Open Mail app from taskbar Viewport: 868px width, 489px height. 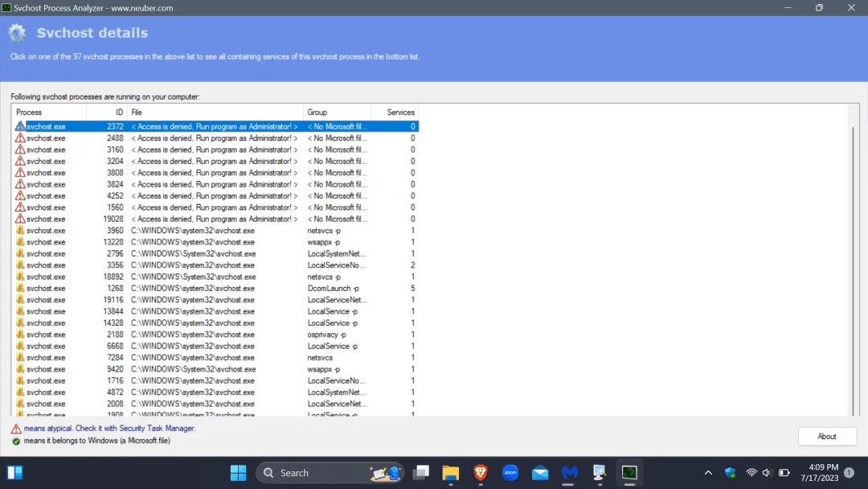coord(540,473)
